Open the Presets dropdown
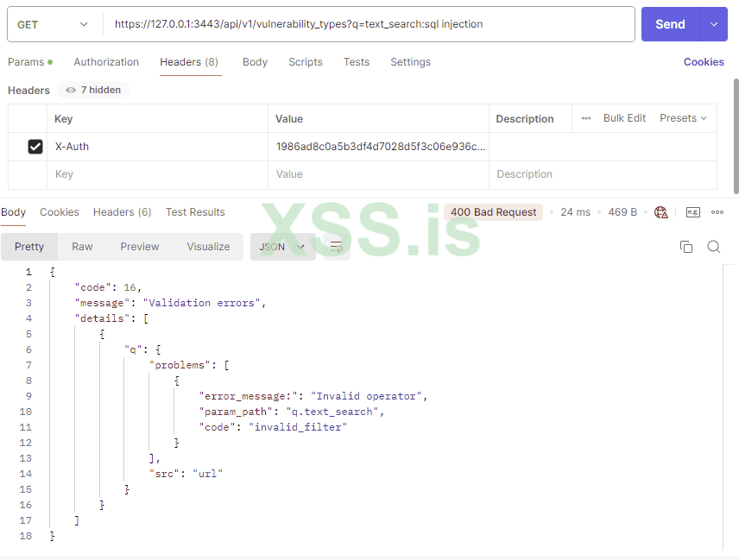 (683, 118)
